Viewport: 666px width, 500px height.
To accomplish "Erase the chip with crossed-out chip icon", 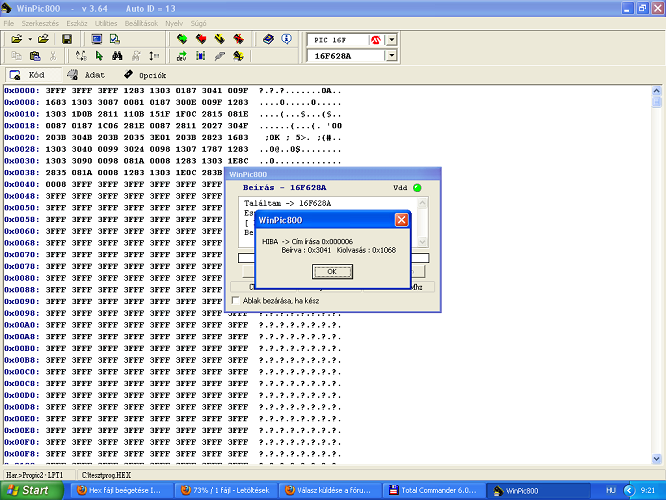I will click(238, 39).
